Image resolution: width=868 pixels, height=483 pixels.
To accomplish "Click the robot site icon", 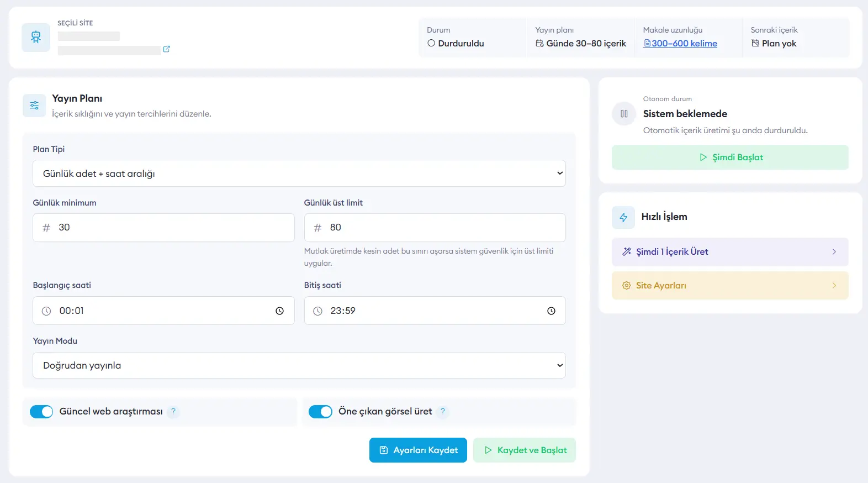I will tap(36, 38).
